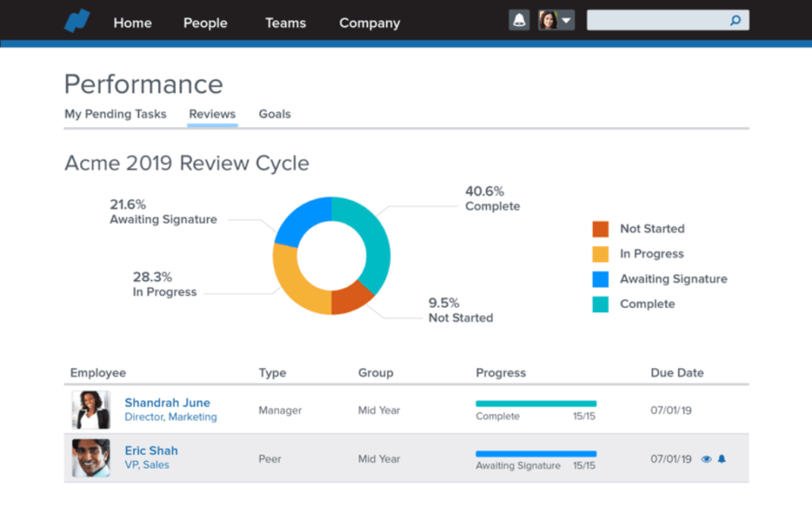Click the blue app logo icon
Image resolution: width=812 pixels, height=508 pixels.
click(77, 21)
